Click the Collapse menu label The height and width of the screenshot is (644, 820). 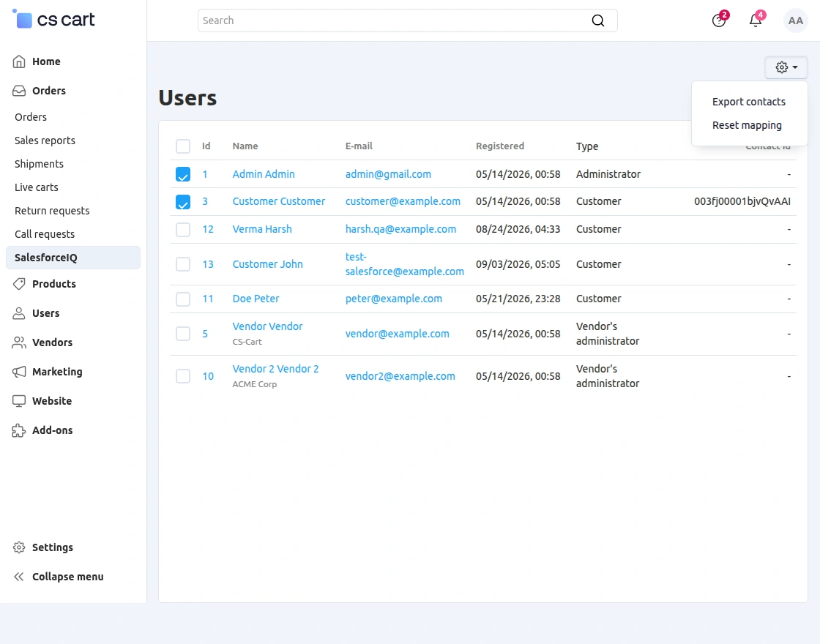coord(68,577)
